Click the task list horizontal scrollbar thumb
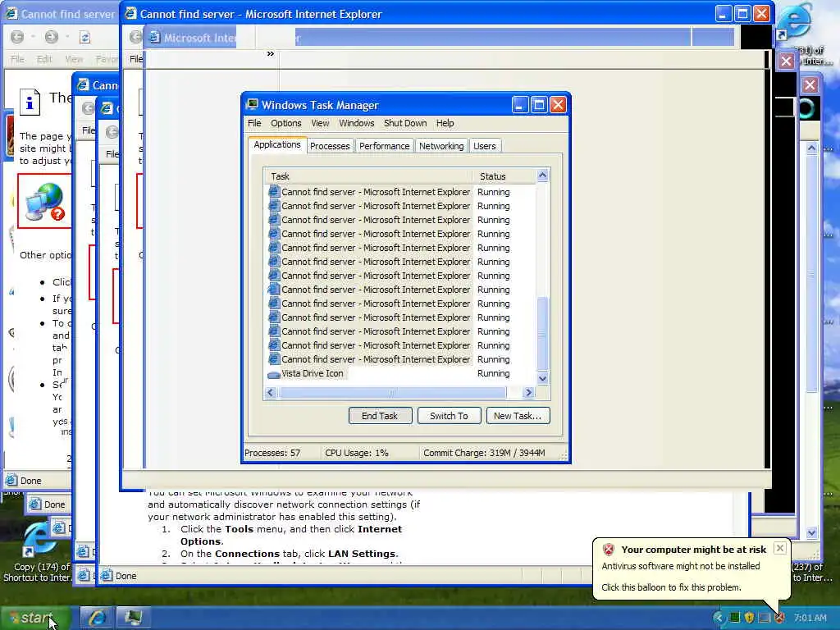 pos(392,393)
